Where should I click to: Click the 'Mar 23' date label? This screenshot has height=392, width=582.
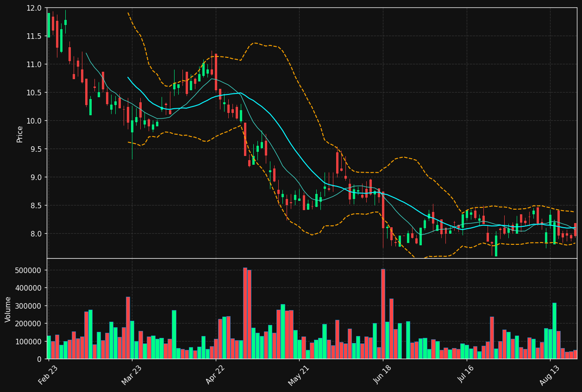click(131, 375)
